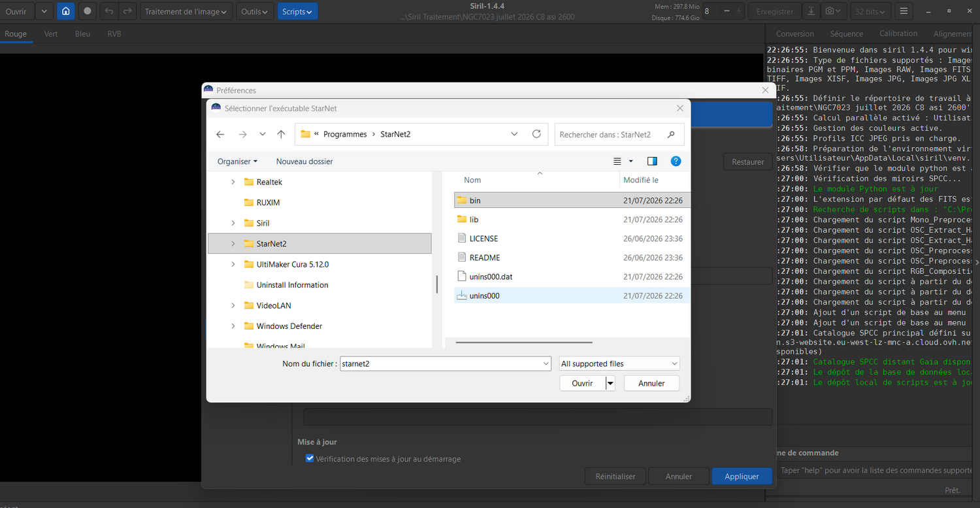Viewport: 980px width, 508px height.
Task: Click the view layout icon in the file dialog
Action: click(x=617, y=161)
